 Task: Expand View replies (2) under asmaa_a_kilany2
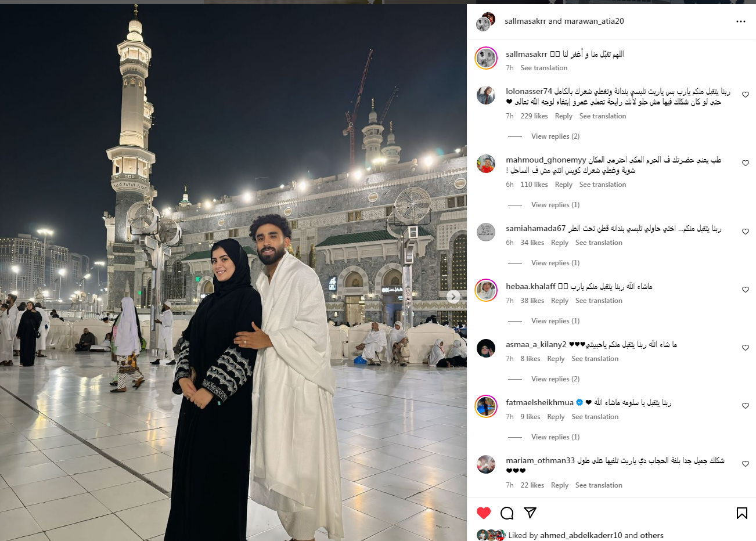coord(555,379)
